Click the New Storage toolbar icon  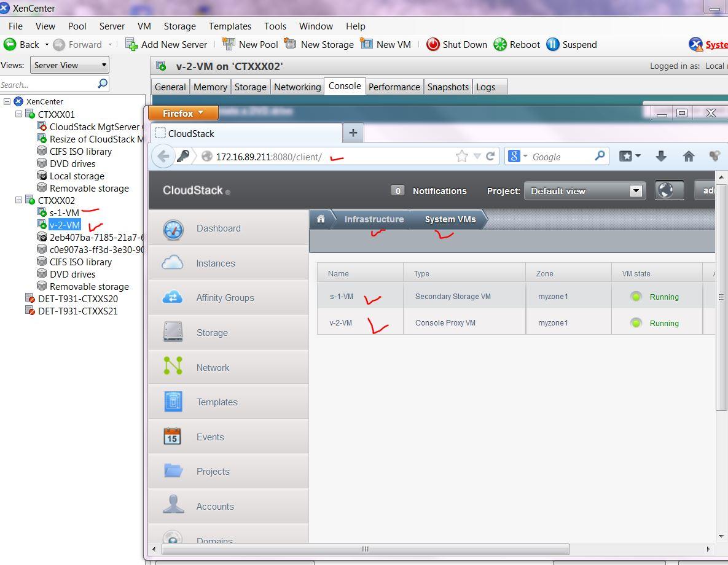coord(290,44)
